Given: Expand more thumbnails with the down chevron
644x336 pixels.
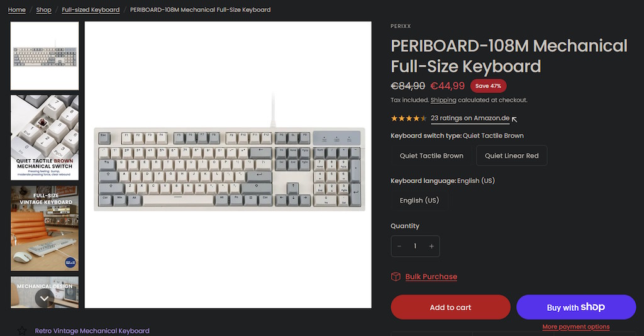Looking at the screenshot, I should (45, 298).
